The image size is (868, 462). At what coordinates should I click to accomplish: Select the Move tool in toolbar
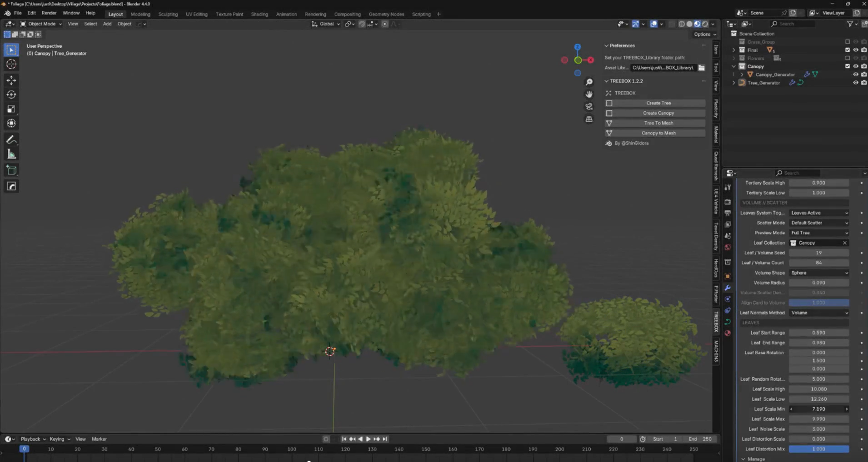coord(11,80)
